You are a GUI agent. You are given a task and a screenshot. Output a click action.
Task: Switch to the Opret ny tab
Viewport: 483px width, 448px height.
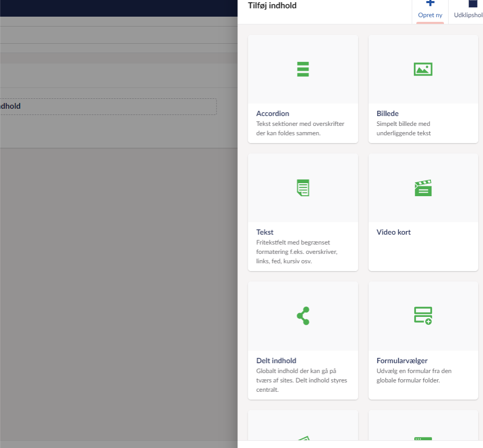[x=430, y=15]
